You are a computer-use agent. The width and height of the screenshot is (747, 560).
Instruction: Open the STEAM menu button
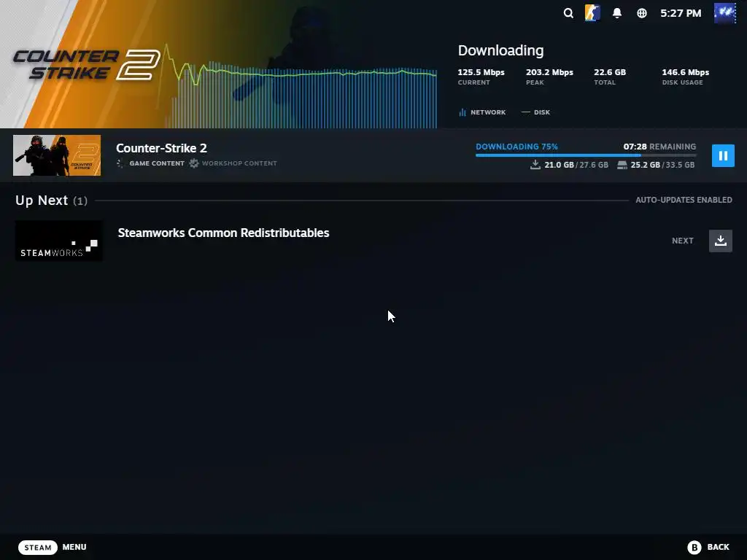pos(38,548)
